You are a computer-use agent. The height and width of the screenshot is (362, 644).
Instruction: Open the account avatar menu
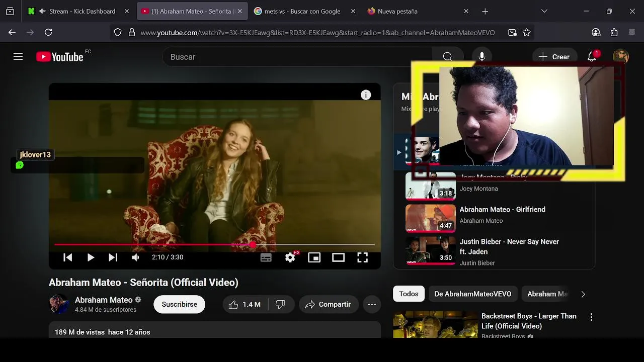(621, 56)
